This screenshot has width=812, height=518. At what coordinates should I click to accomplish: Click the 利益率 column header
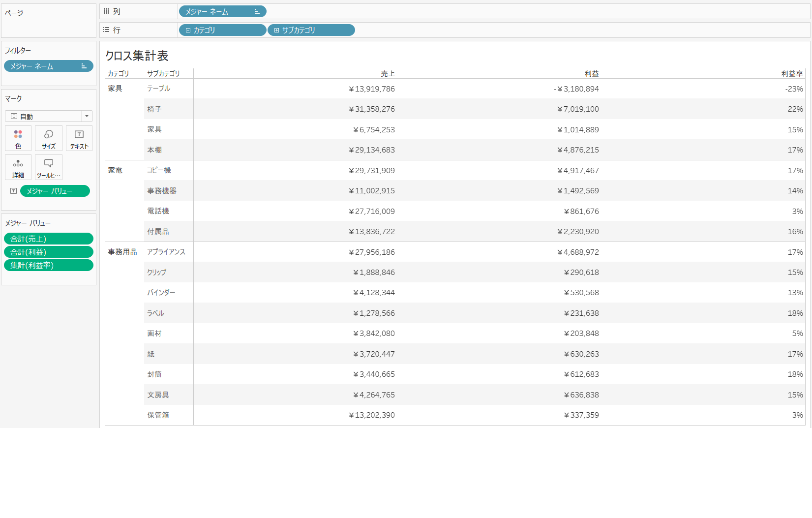[x=792, y=73]
